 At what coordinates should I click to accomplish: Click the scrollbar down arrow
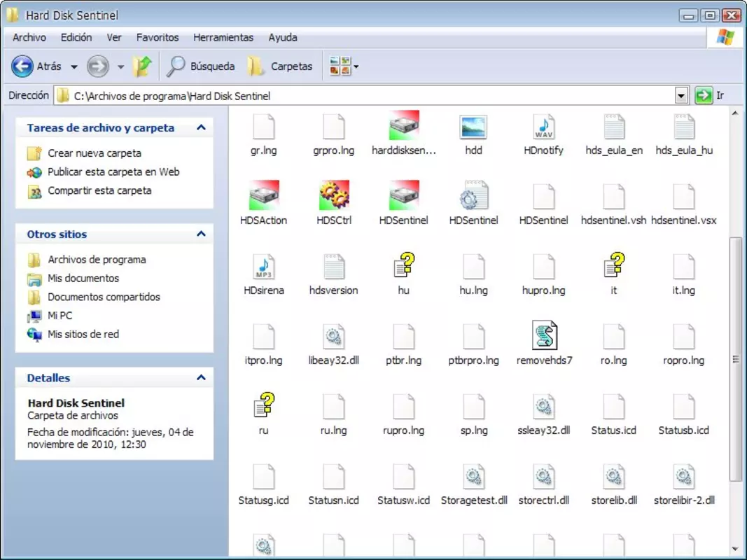tap(735, 549)
